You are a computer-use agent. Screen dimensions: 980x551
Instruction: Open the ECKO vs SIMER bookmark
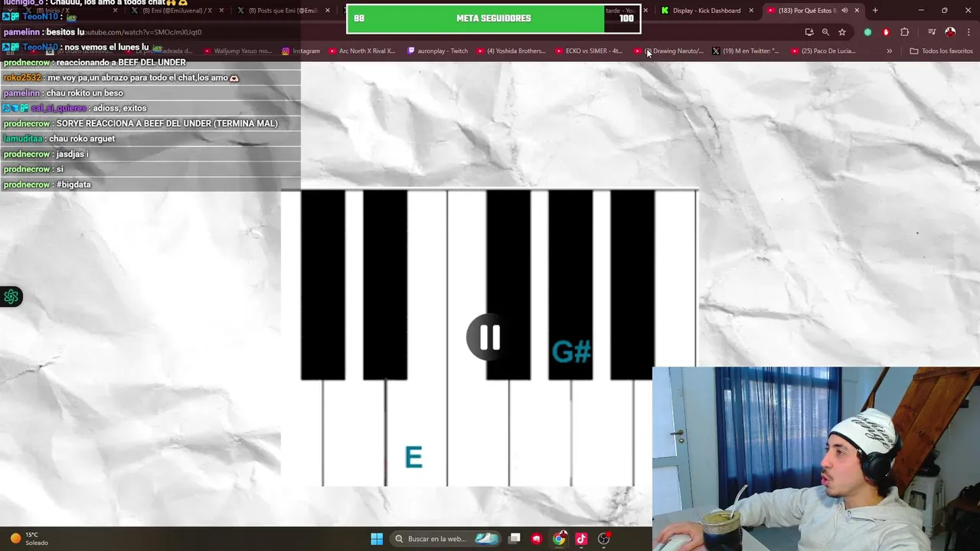click(x=589, y=51)
